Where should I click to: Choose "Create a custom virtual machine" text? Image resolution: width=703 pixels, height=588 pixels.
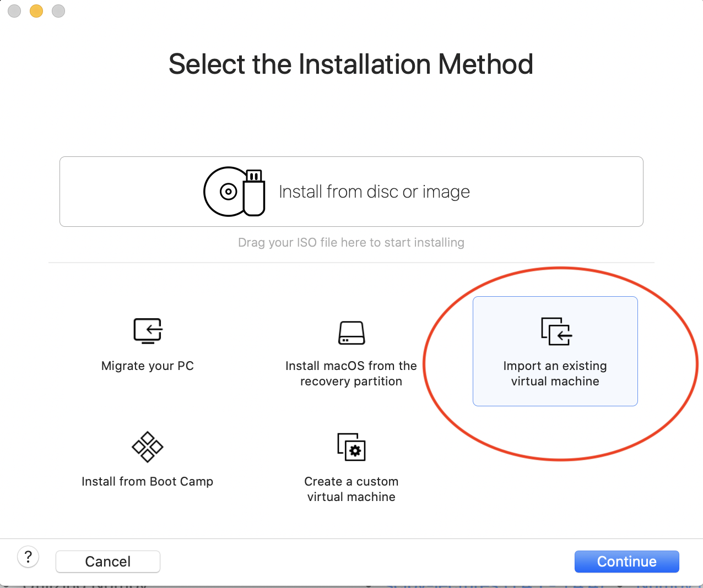tap(351, 489)
